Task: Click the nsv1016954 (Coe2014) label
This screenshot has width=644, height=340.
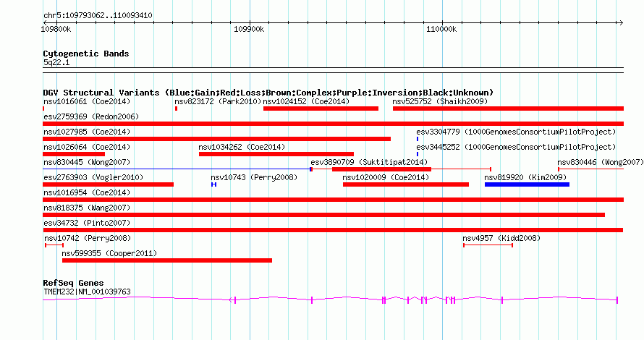Action: click(87, 192)
